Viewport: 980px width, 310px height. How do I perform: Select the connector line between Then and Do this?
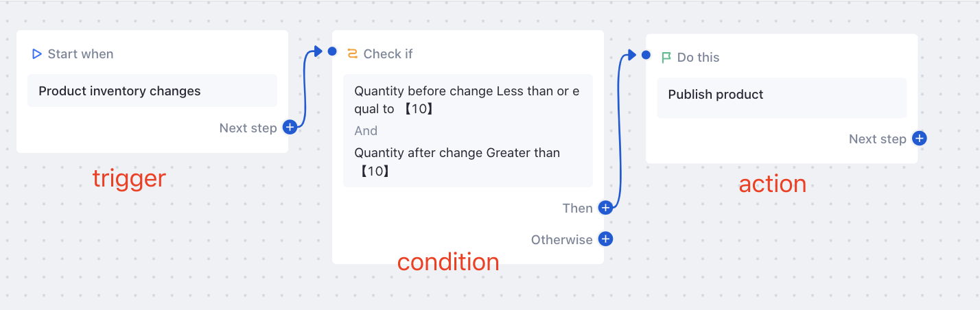point(620,130)
